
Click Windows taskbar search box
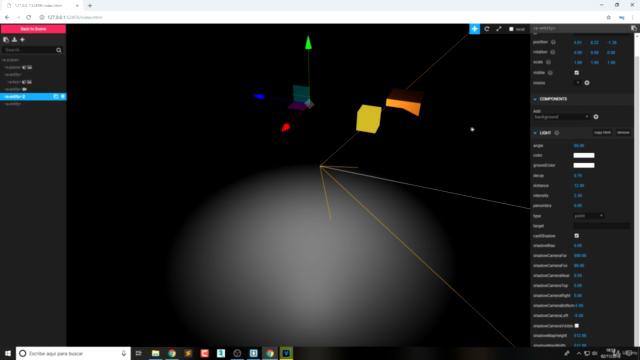tap(73, 353)
